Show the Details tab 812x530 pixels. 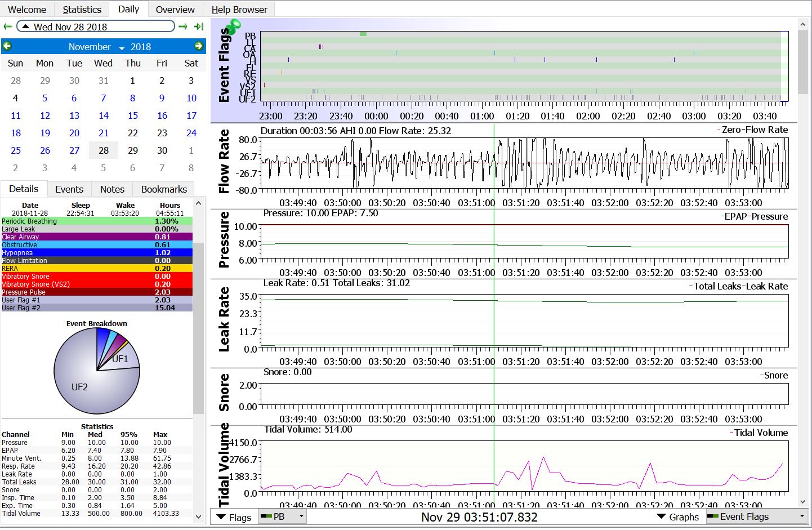pyautogui.click(x=24, y=189)
